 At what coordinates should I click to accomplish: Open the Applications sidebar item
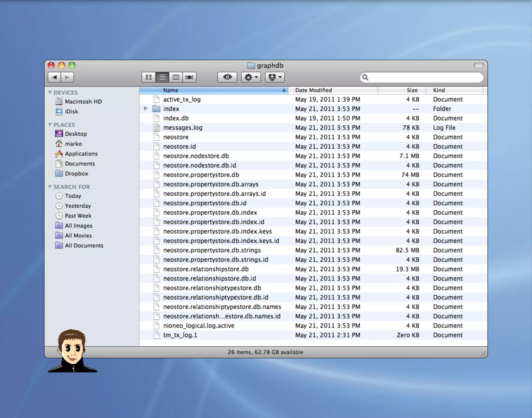pyautogui.click(x=81, y=154)
